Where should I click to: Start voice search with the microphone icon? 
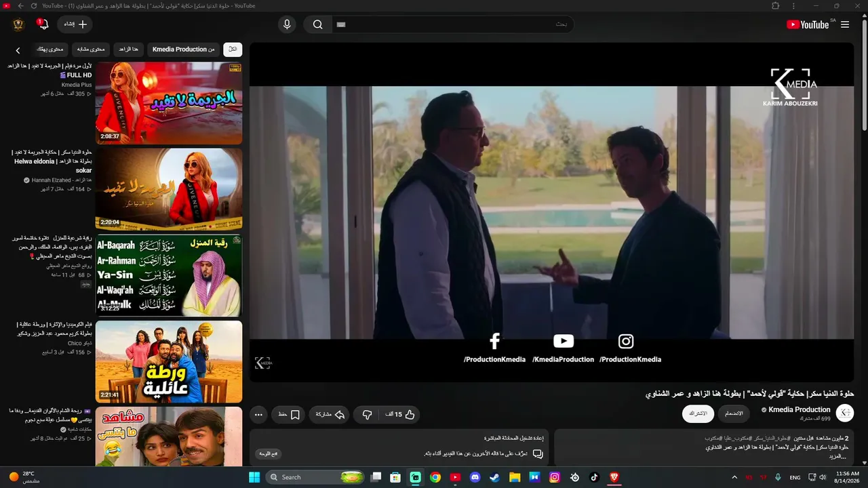pyautogui.click(x=287, y=24)
